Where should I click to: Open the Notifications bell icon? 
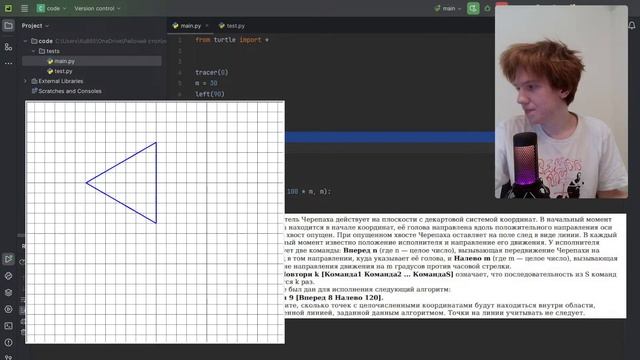(x=632, y=26)
